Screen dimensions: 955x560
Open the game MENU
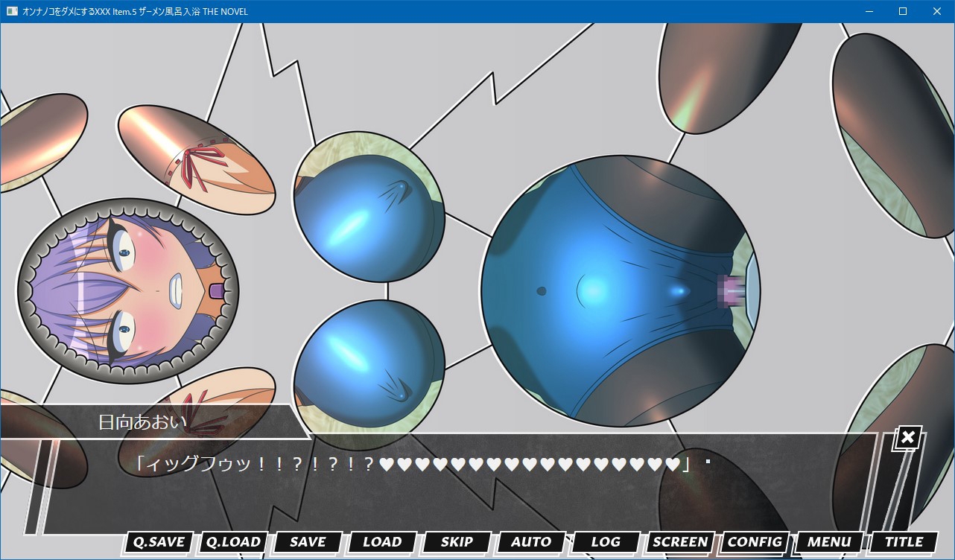pos(829,542)
